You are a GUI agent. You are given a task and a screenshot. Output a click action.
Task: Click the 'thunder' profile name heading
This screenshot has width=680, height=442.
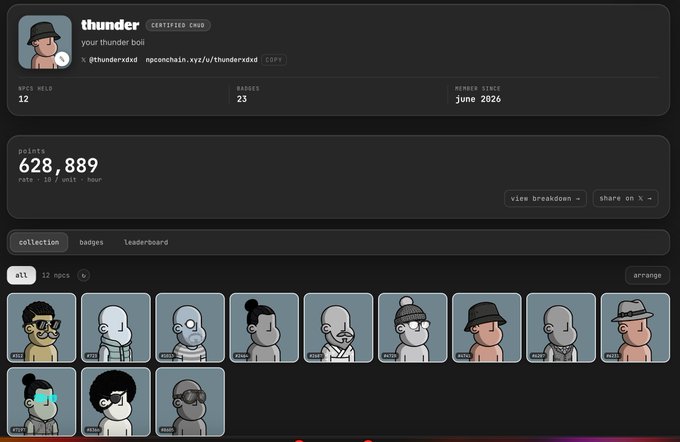point(110,25)
